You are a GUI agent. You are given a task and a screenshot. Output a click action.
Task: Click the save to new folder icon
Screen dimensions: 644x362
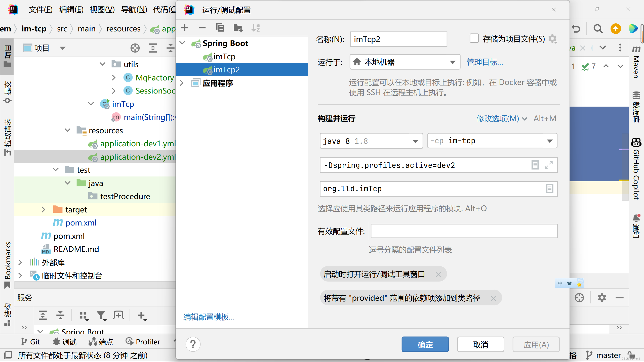pyautogui.click(x=238, y=28)
